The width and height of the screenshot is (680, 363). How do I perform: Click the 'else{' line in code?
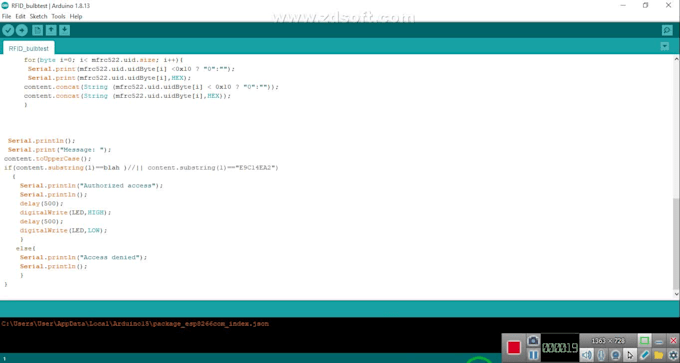26,248
